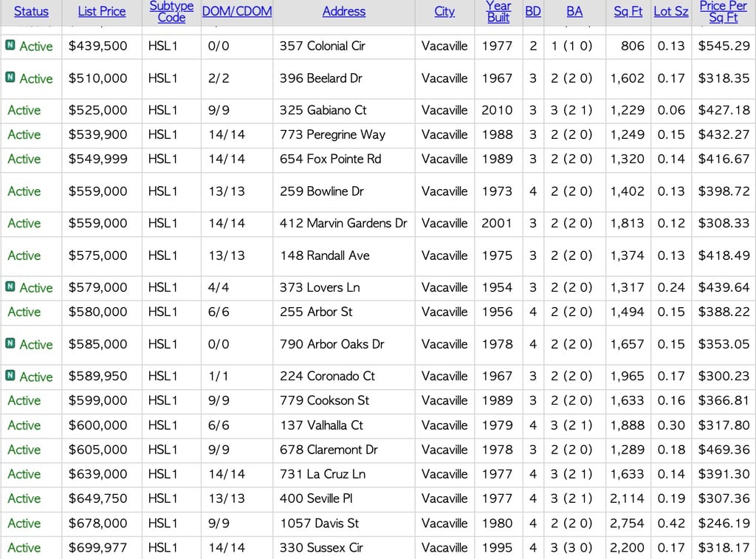Click the Subtype Code column header
The height and width of the screenshot is (559, 756).
pos(171,11)
